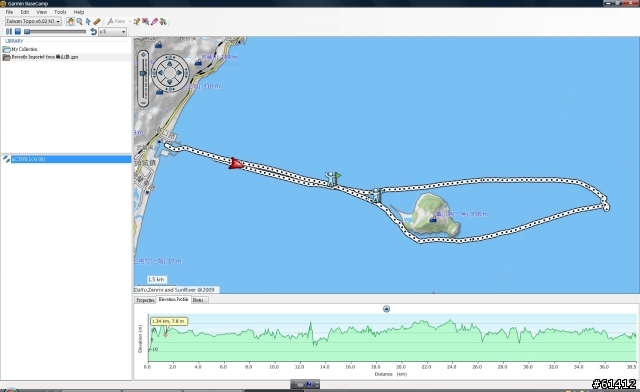The image size is (640, 392).
Task: Select the pink Eraser tool
Action: 154,21
